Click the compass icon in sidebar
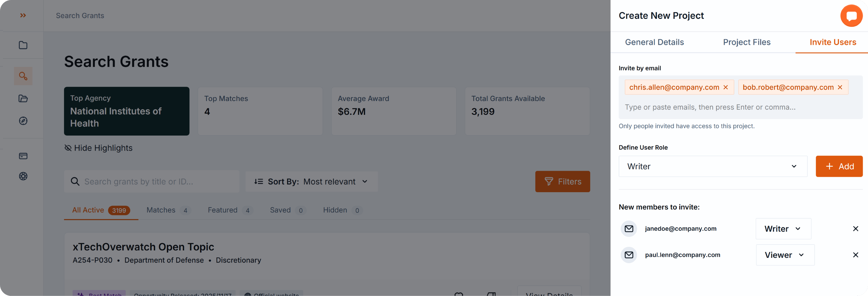Image resolution: width=868 pixels, height=296 pixels. click(23, 121)
